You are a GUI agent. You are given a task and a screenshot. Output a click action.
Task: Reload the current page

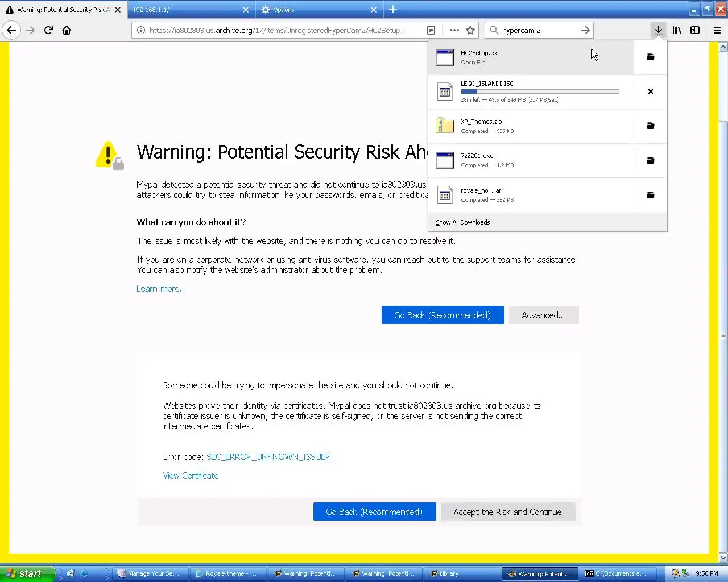(48, 30)
